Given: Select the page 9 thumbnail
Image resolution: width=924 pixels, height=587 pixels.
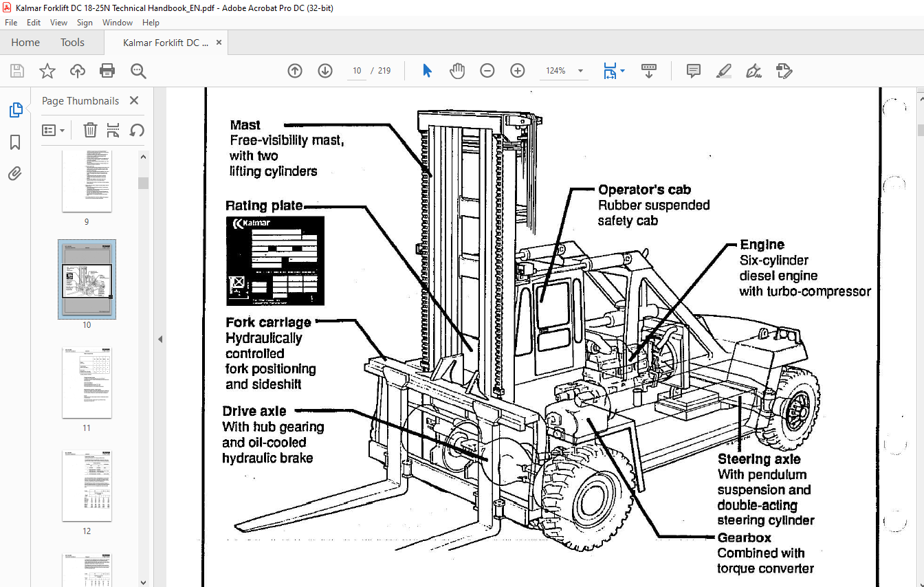Looking at the screenshot, I should 87,180.
